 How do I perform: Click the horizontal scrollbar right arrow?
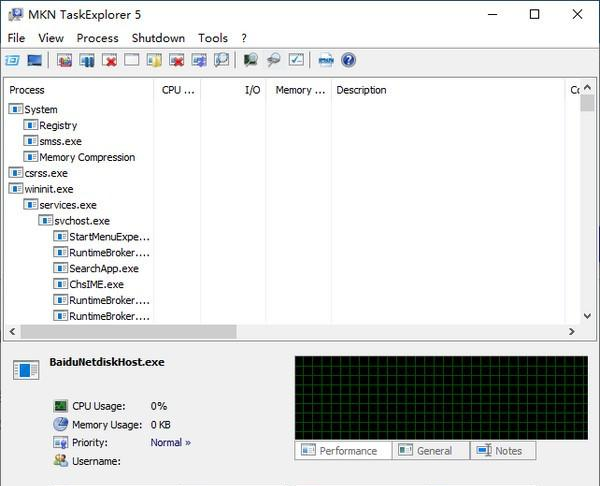572,331
